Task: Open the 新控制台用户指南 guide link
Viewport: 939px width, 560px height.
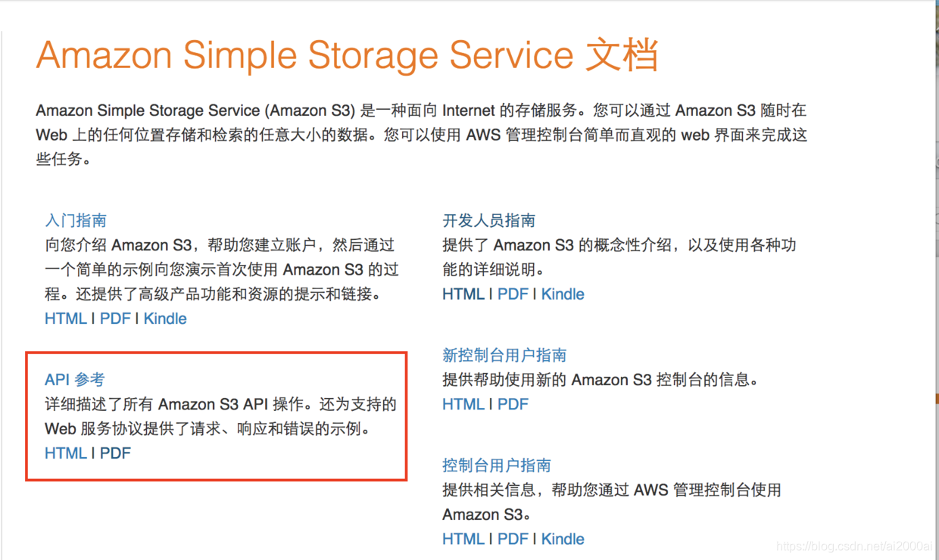Action: [504, 355]
